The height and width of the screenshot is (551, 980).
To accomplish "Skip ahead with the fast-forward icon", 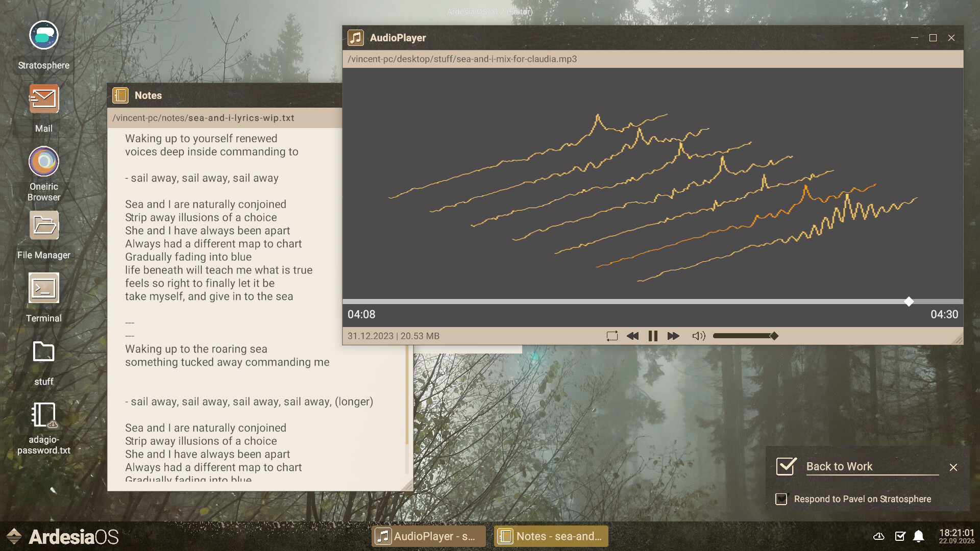I will (673, 336).
